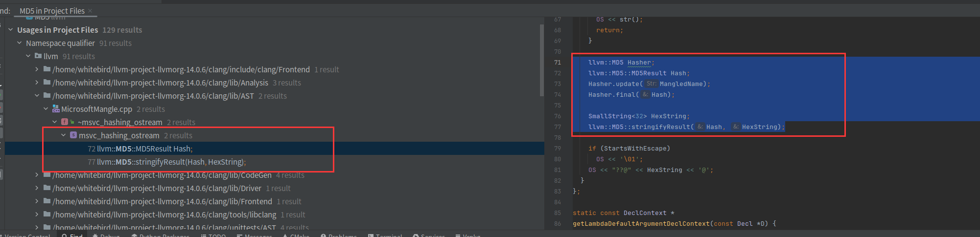
Task: Close the 'MD5 in Project Files' tab
Action: click(90, 11)
